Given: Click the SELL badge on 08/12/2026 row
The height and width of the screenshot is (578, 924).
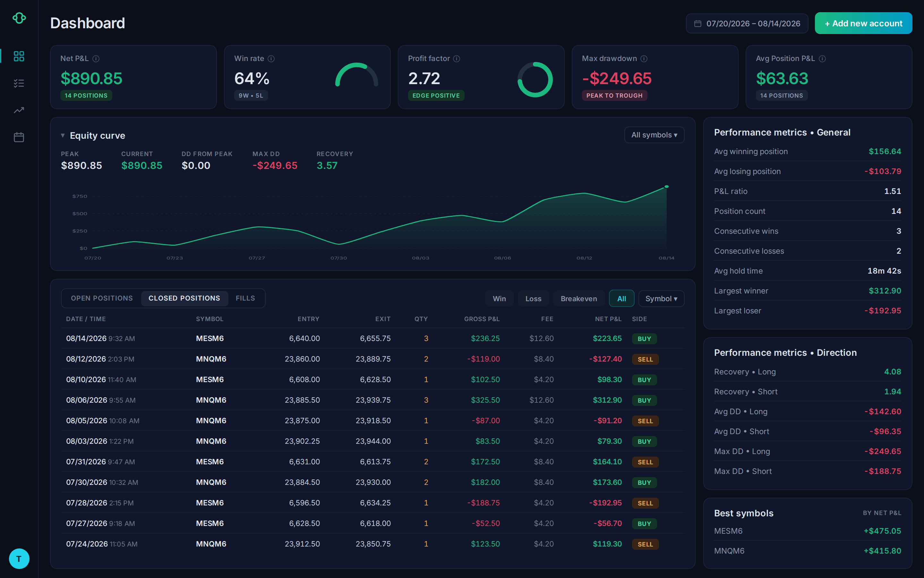Looking at the screenshot, I should pos(645,359).
